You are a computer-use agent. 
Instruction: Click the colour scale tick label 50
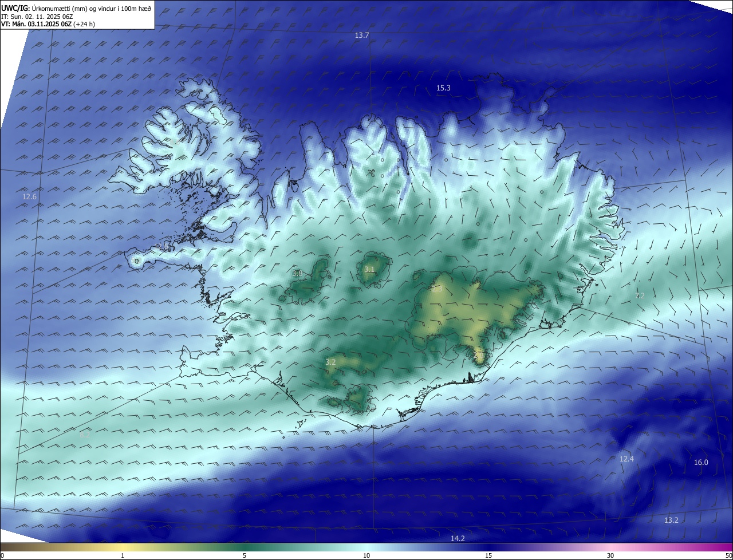(728, 555)
